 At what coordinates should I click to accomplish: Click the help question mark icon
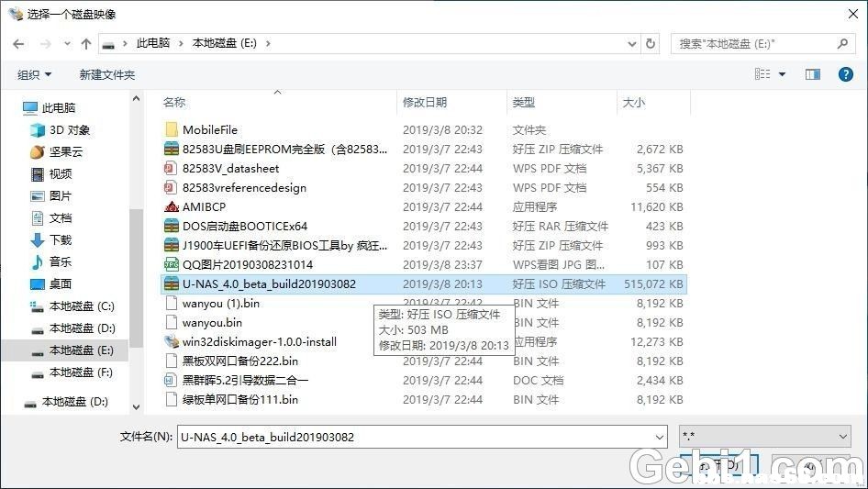(845, 74)
